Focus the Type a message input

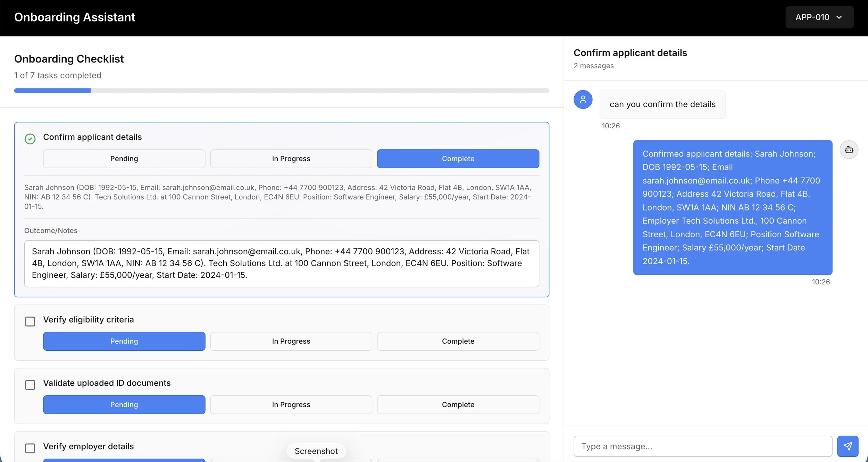[703, 446]
